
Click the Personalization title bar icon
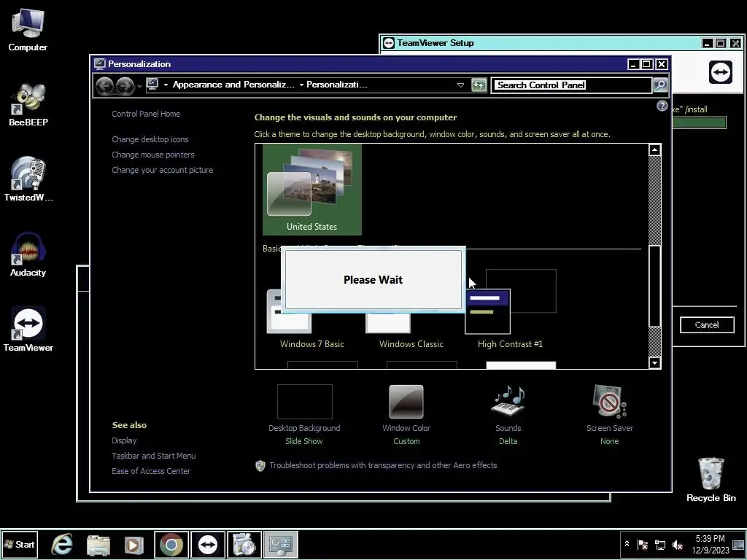pos(99,64)
